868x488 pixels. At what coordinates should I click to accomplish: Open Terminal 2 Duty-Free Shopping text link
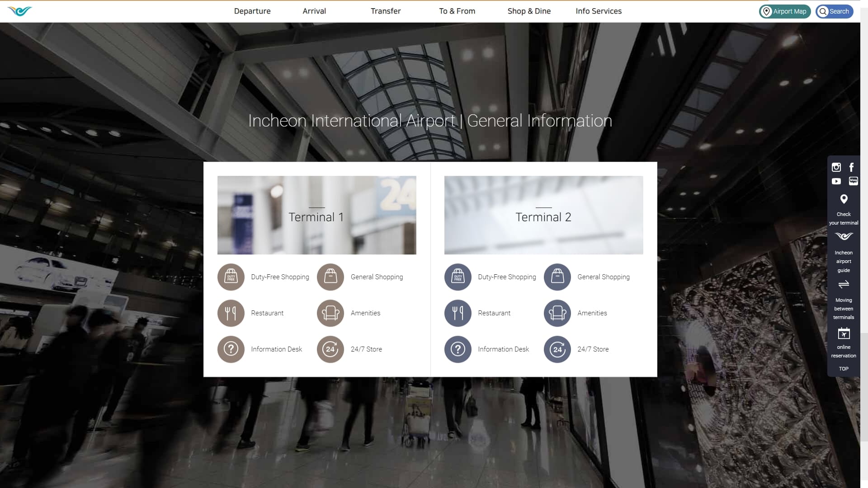tap(507, 277)
